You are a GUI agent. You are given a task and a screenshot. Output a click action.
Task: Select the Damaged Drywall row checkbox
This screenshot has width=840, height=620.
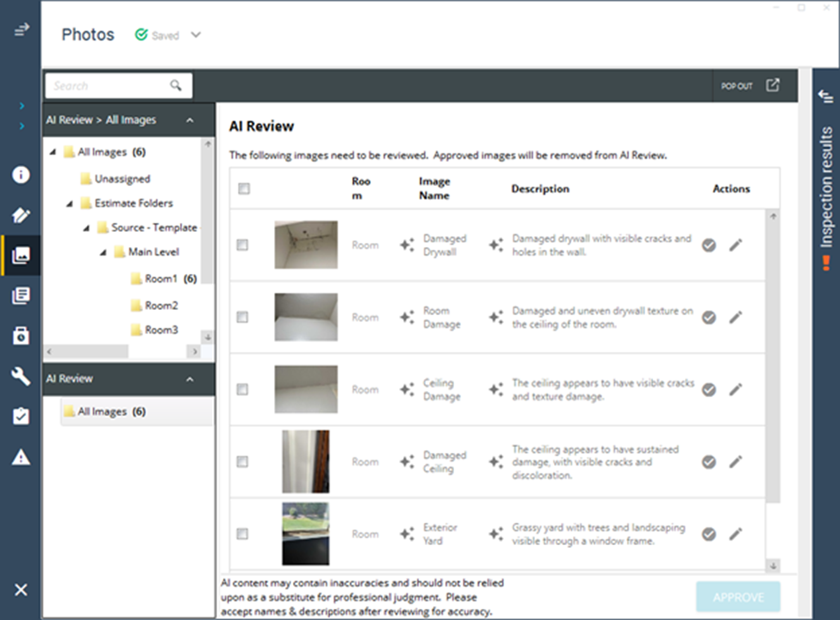click(242, 245)
